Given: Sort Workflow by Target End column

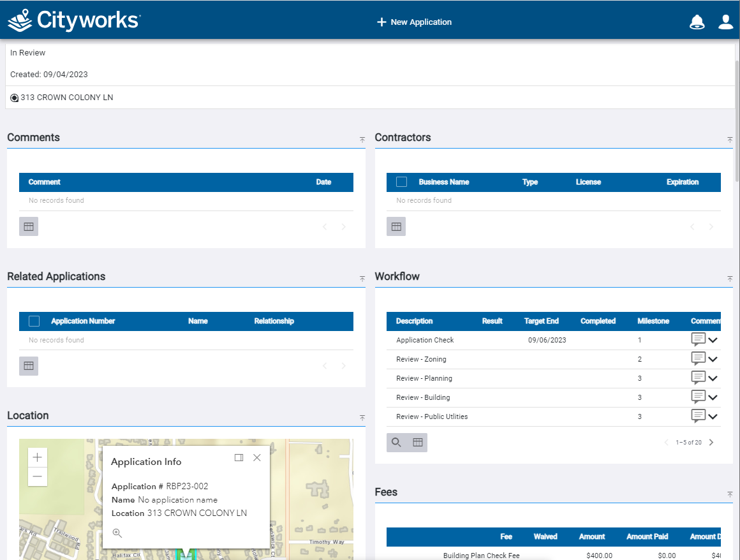Looking at the screenshot, I should [541, 321].
